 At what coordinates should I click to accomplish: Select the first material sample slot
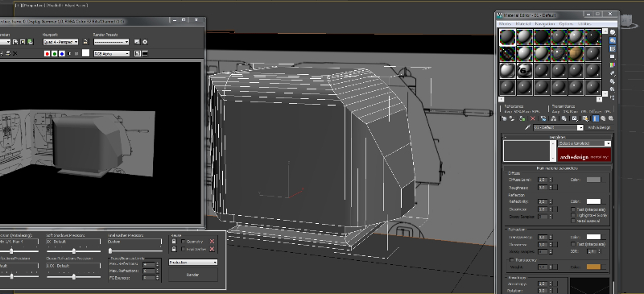point(508,37)
